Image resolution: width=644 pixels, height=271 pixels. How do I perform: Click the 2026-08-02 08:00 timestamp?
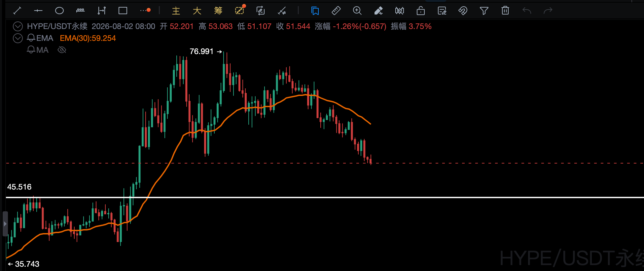point(124,26)
